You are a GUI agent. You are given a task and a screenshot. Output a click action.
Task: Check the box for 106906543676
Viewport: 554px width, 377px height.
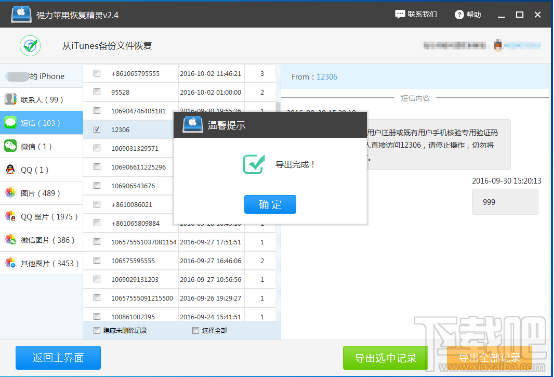(x=96, y=185)
